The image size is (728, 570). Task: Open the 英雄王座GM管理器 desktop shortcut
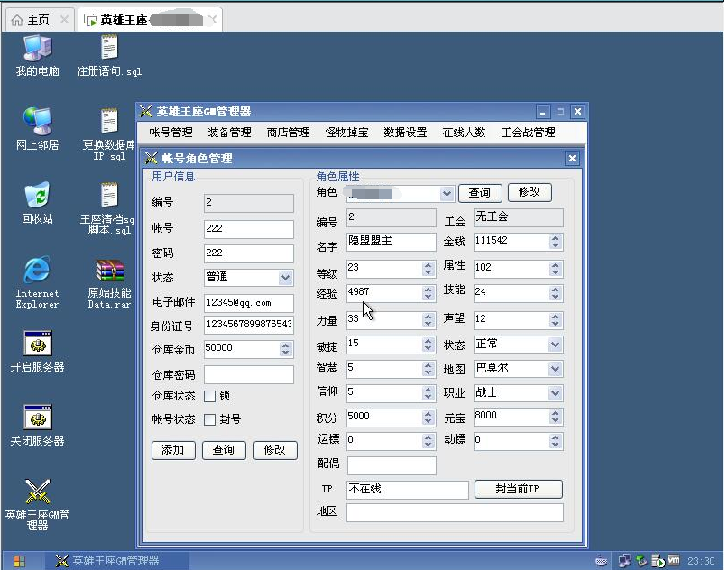37,493
